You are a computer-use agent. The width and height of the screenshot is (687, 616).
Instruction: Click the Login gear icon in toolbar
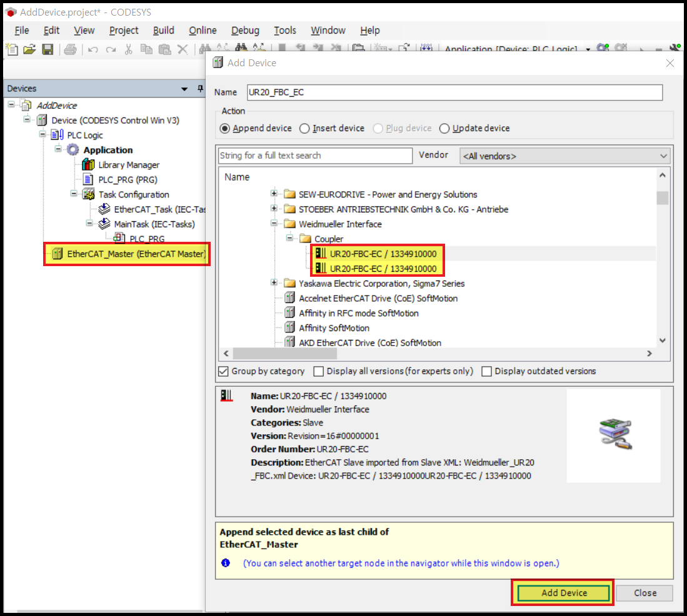[603, 47]
